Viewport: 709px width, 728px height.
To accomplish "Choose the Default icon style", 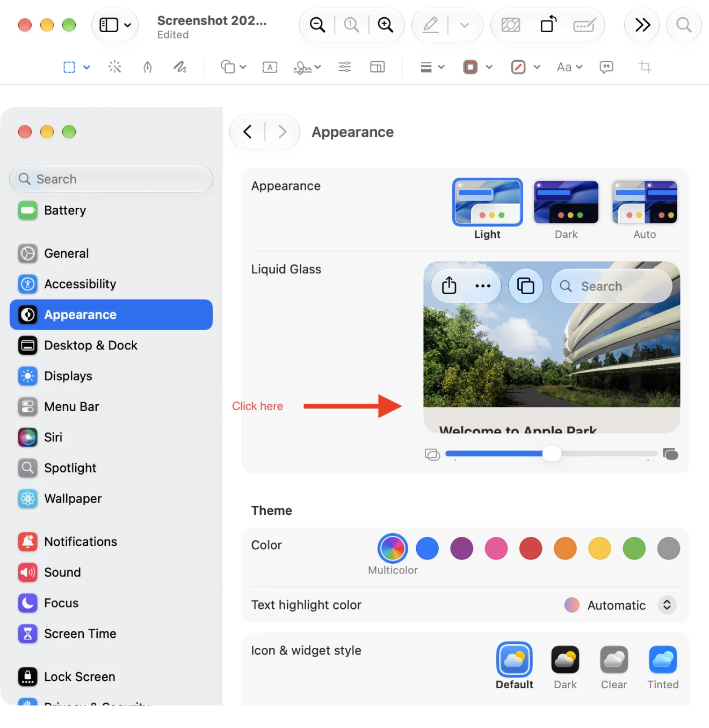I will click(515, 666).
